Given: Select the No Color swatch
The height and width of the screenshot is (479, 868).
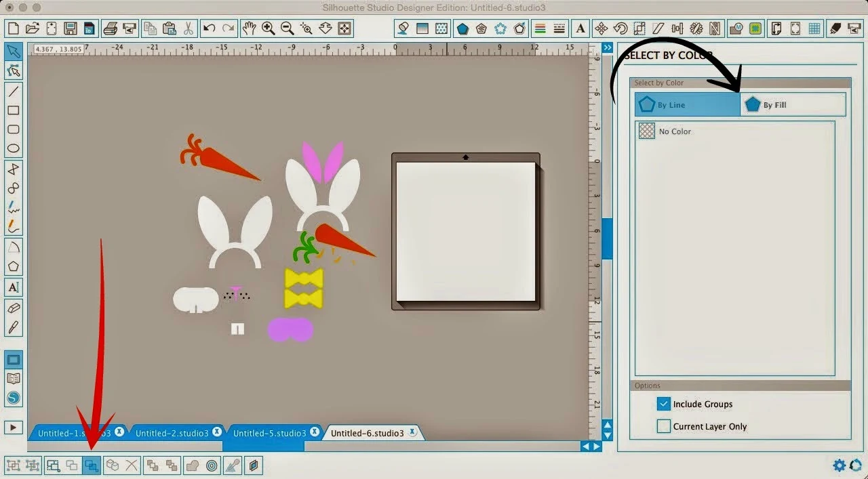Looking at the screenshot, I should tap(646, 131).
